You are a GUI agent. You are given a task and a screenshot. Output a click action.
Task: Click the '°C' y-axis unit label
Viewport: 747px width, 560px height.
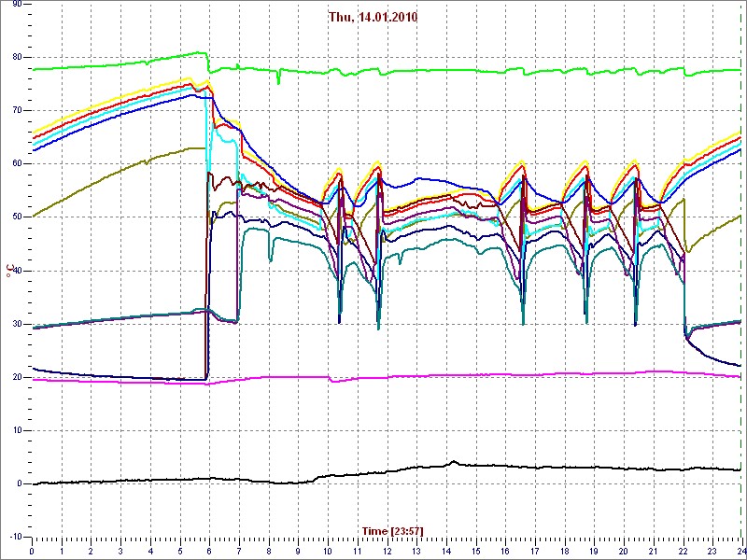pyautogui.click(x=8, y=271)
